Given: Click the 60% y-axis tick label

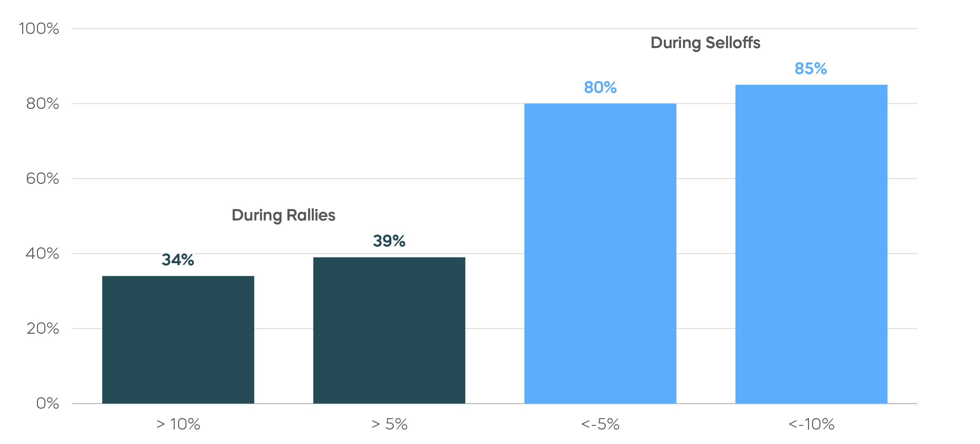Looking at the screenshot, I should (43, 178).
